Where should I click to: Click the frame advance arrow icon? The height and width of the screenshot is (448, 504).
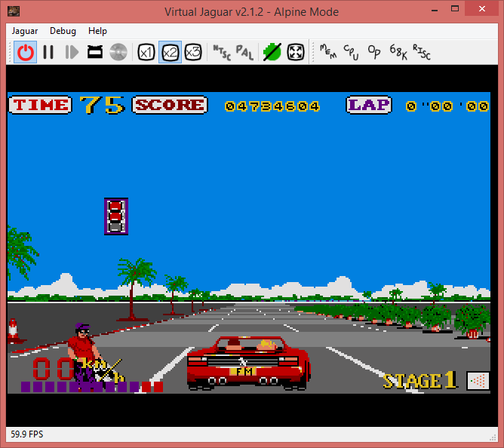[72, 52]
